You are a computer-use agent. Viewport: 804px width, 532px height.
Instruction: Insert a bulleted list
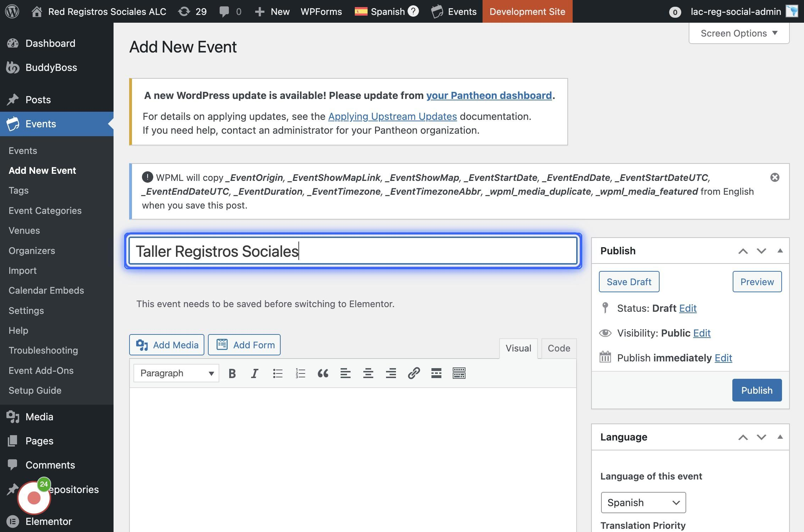[277, 373]
